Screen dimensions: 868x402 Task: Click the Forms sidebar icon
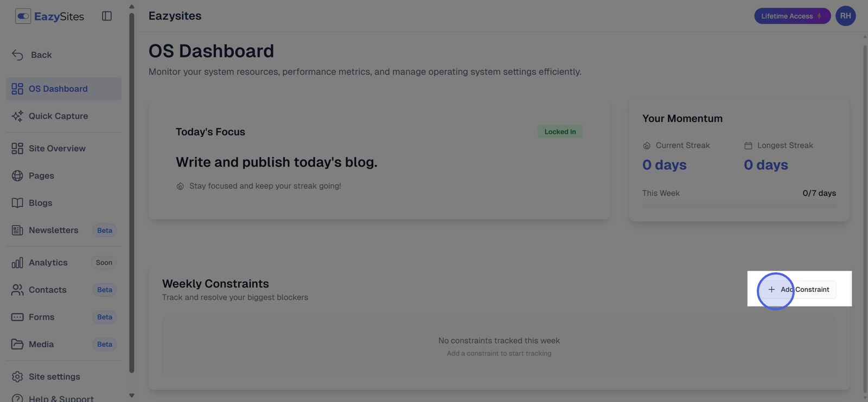(17, 317)
